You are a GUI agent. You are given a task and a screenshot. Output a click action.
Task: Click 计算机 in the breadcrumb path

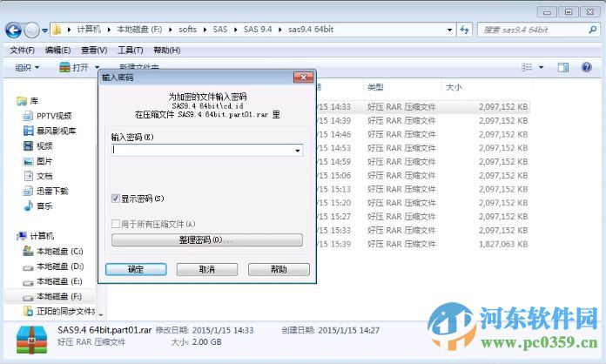click(x=89, y=30)
